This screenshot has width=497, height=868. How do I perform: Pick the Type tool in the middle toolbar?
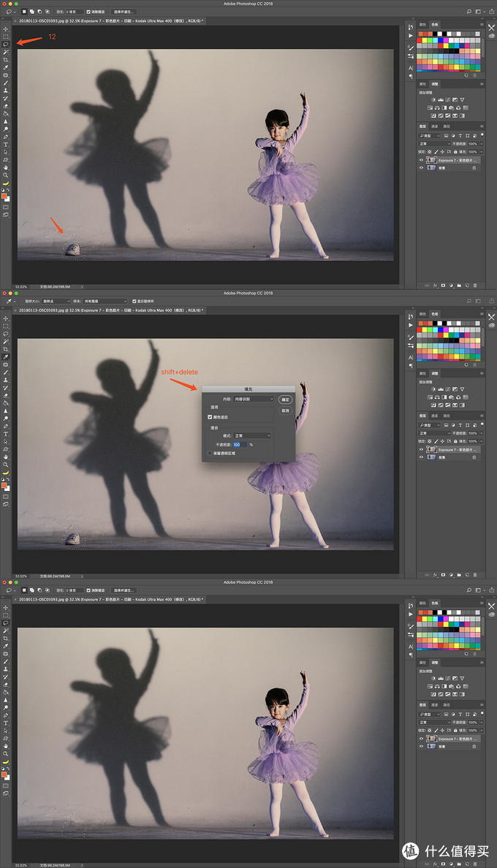(6, 433)
